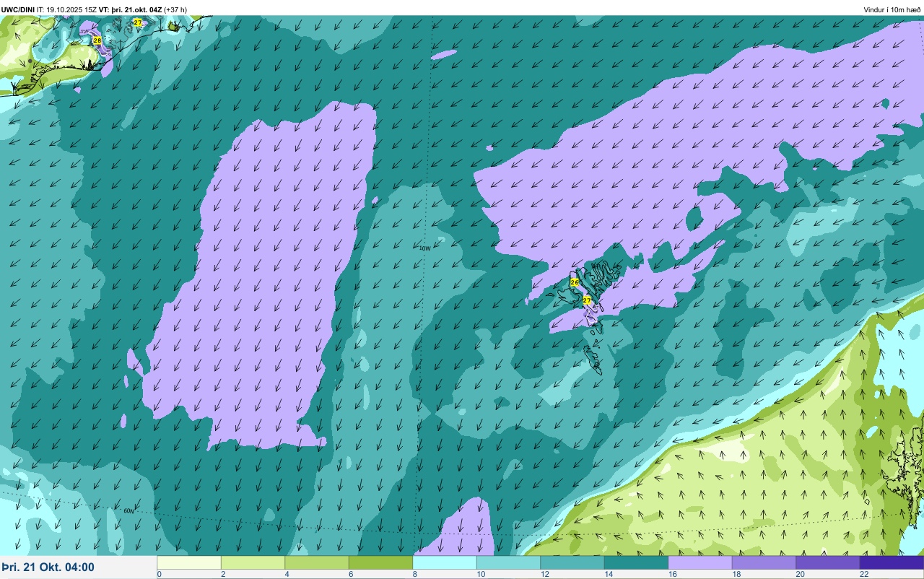Pick the teal 12–14 legend swatch
Viewport: 924px width, 579px height.
pyautogui.click(x=572, y=562)
